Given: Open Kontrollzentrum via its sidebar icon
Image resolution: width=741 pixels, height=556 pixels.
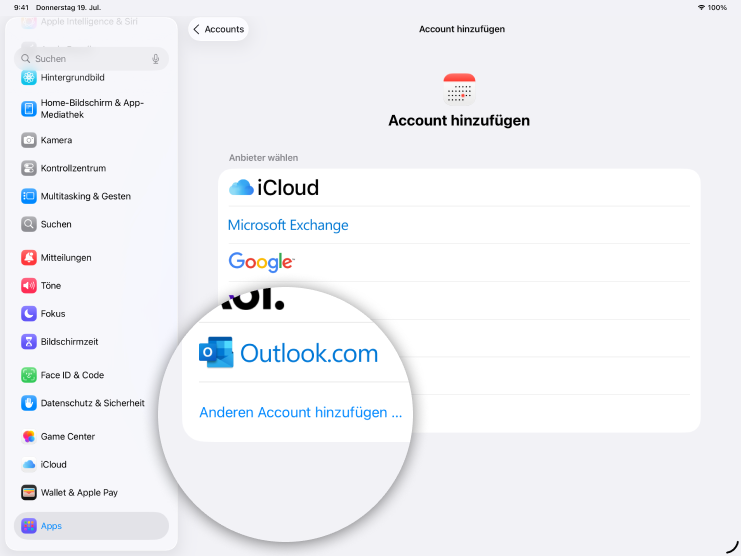Looking at the screenshot, I should 29,168.
